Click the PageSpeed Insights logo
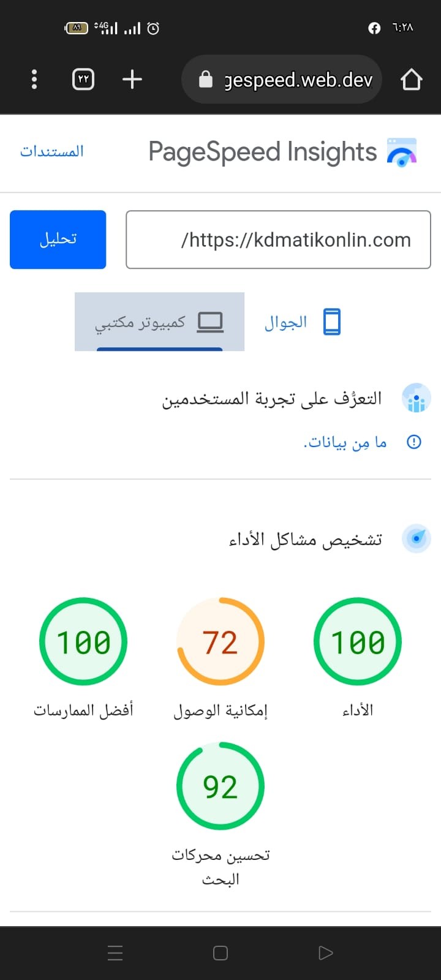 401,152
